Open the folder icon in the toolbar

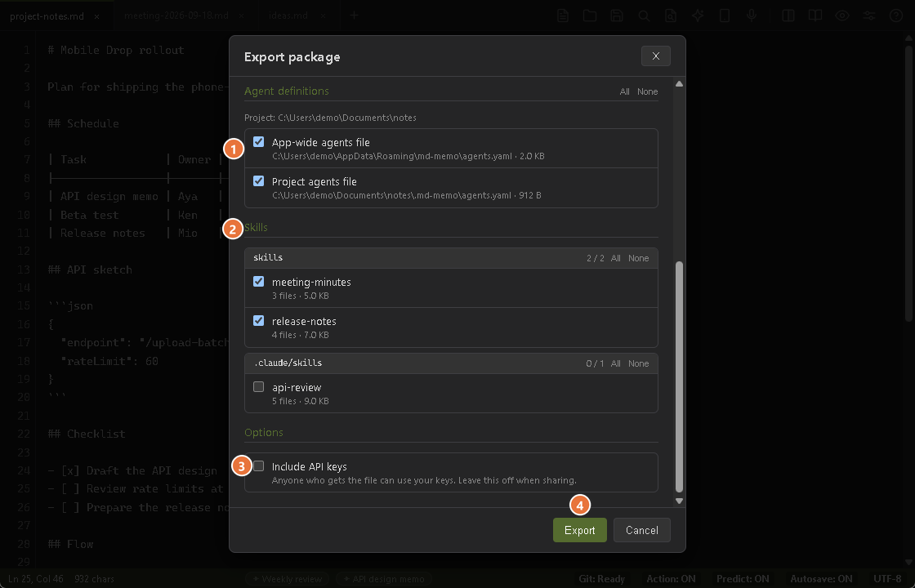click(x=590, y=16)
